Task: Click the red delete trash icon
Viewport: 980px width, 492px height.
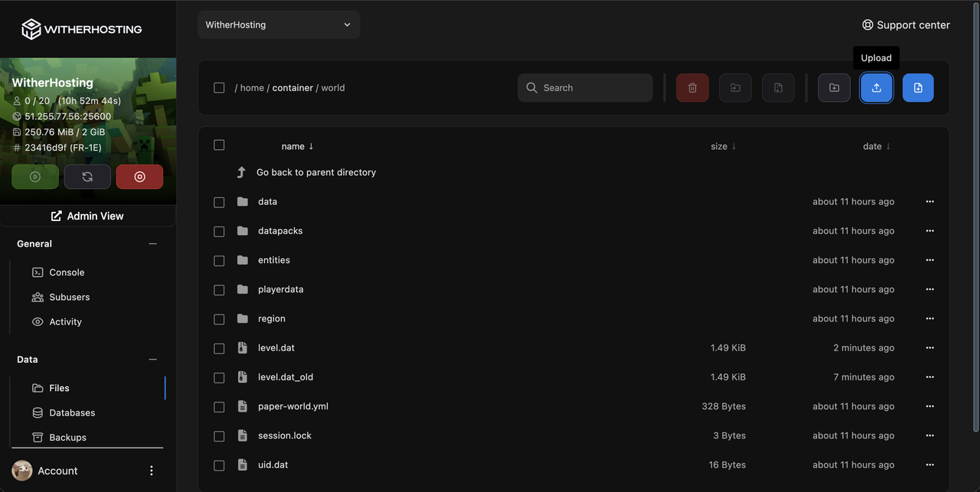Action: (x=692, y=88)
